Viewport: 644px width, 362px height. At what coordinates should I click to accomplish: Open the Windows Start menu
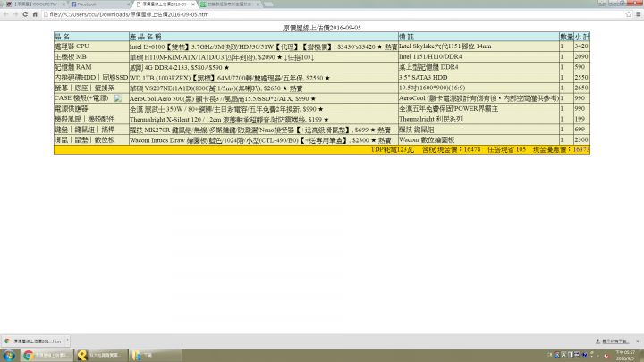pos(9,355)
